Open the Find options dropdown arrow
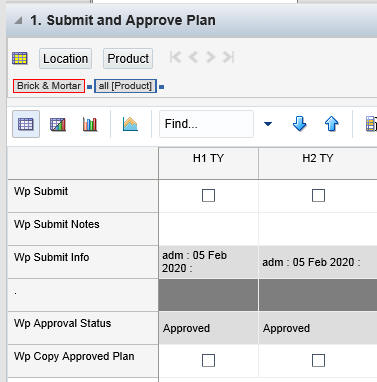377x382 pixels. tap(268, 124)
